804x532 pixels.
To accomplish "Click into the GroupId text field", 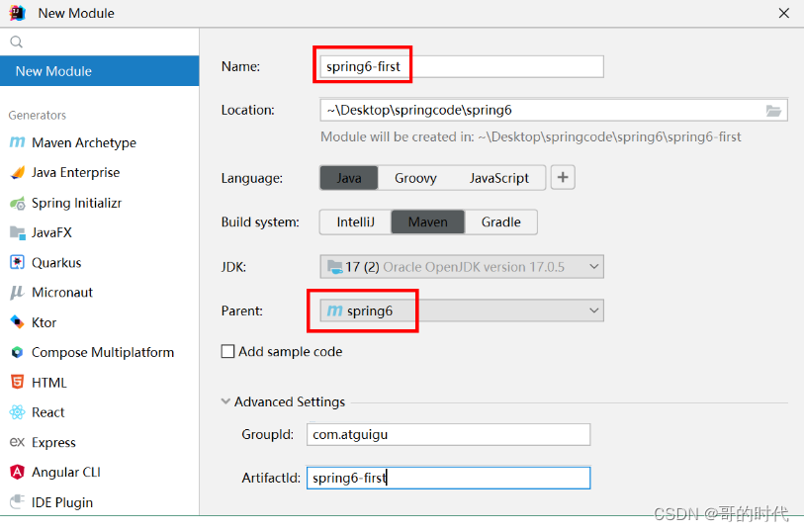I will pos(448,435).
